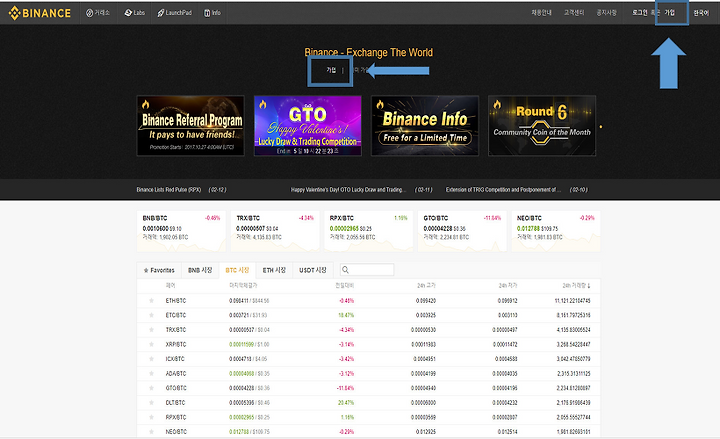720x439 pixels.
Task: Open the ICX/BTC pair in the table
Action: pyautogui.click(x=175, y=359)
